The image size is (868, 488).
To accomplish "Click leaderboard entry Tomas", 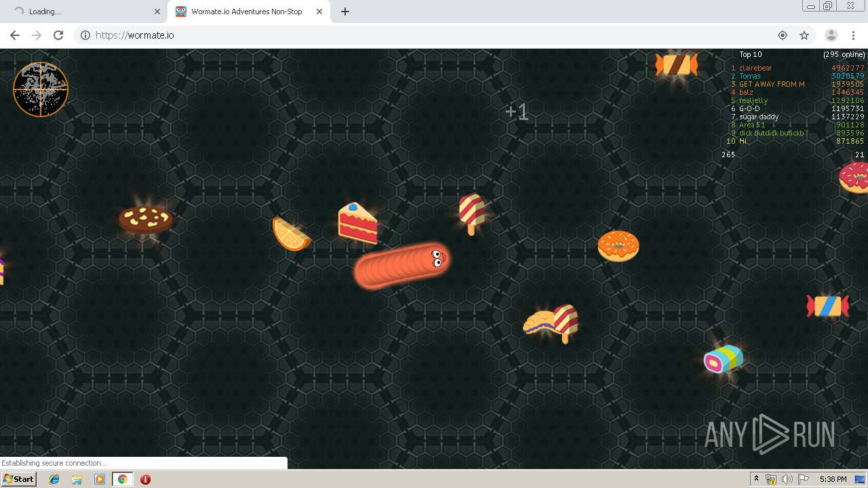I will [797, 76].
